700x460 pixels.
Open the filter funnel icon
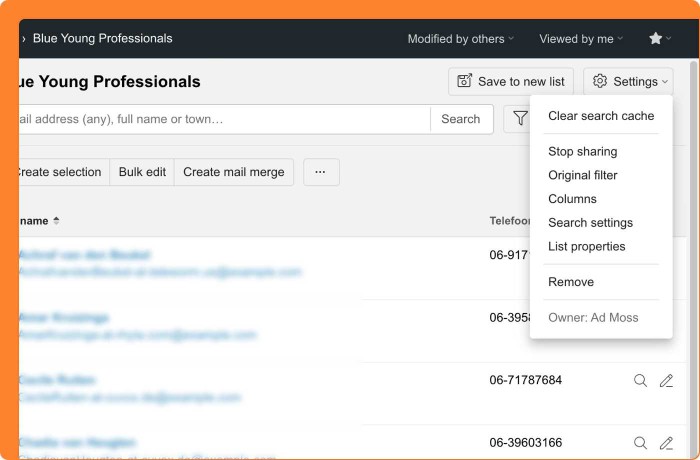[x=520, y=119]
